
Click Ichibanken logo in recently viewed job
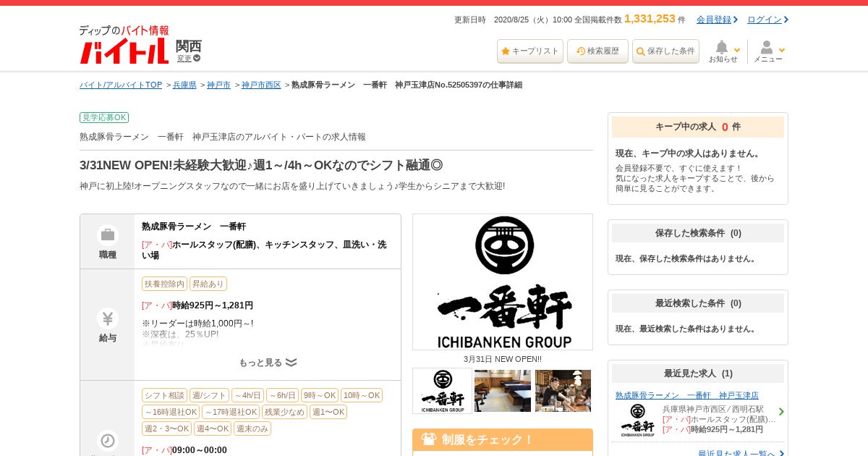[x=637, y=421]
